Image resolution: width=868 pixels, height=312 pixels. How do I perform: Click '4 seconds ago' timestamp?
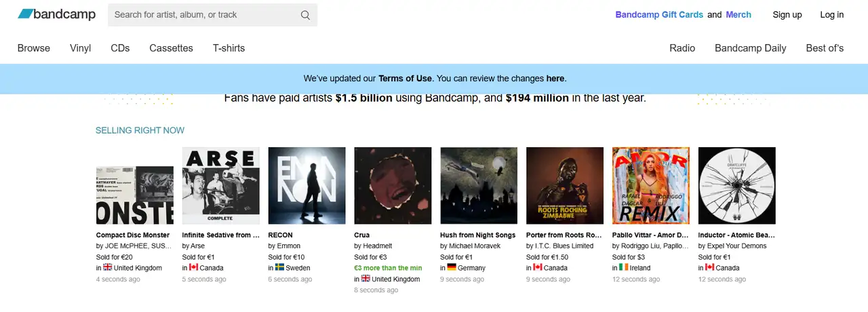pos(118,279)
